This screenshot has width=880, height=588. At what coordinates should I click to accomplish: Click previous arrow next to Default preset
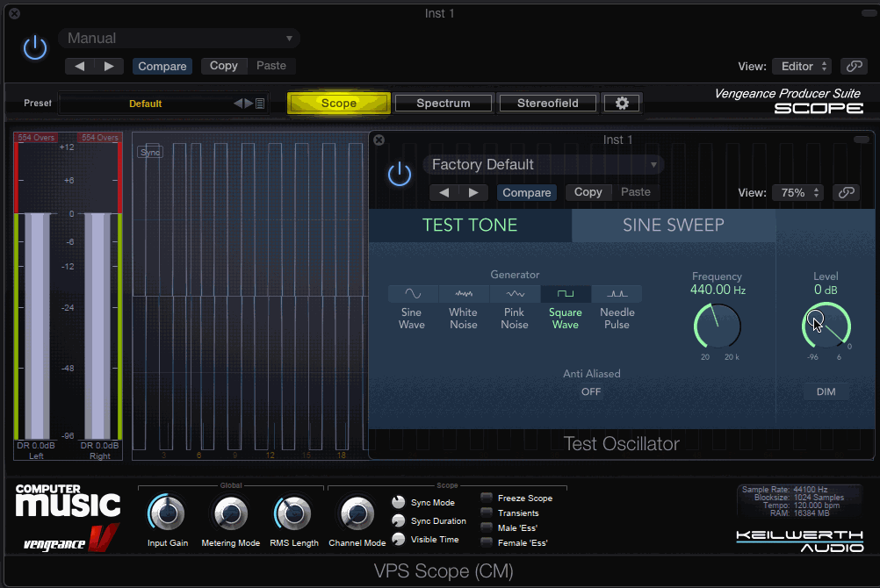[238, 104]
